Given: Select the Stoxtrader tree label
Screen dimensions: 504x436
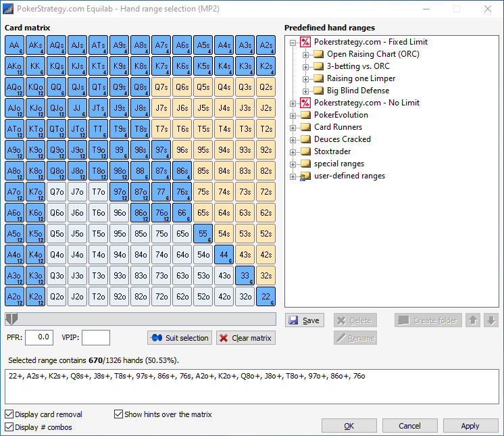Looking at the screenshot, I should coord(332,152).
